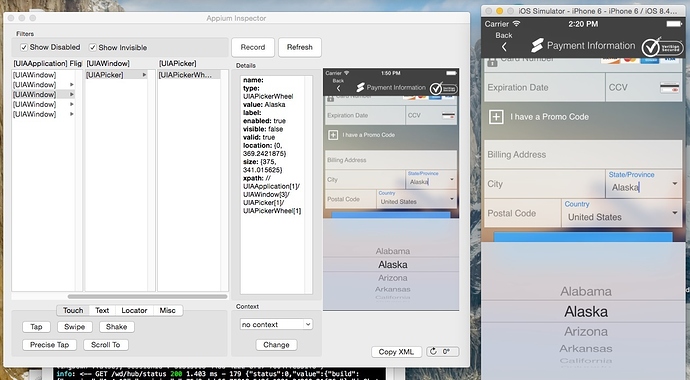Toggle the Show Disabled checkbox
The image size is (690, 380).
pyautogui.click(x=24, y=47)
